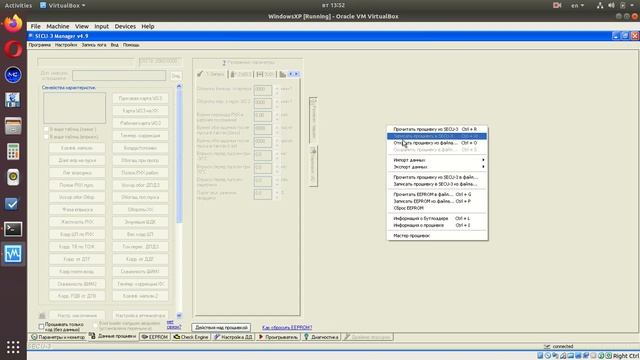Viewport: 640px width, 360px height.
Task: Show applications grid in the dock
Action: (13, 347)
